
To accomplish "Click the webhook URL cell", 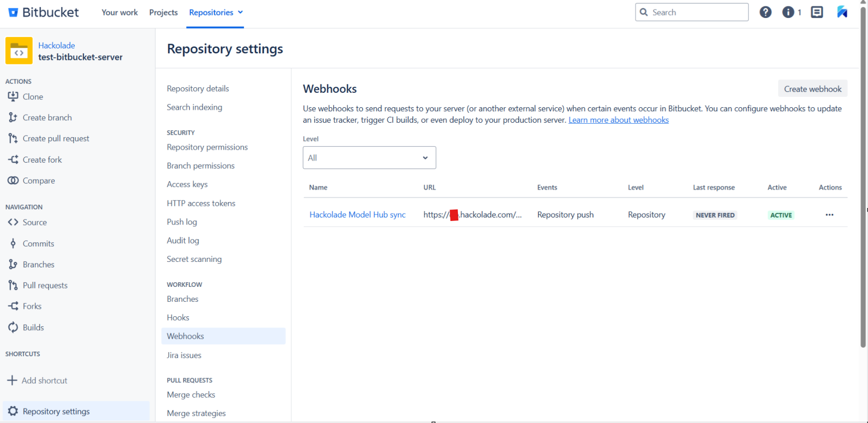I will point(472,214).
